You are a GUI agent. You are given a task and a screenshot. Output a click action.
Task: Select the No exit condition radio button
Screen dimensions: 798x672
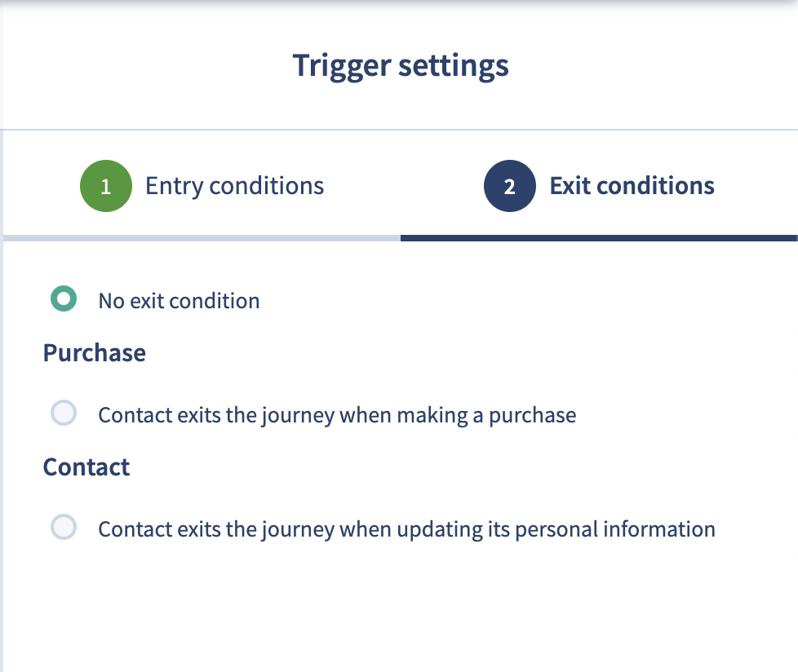coord(64,298)
